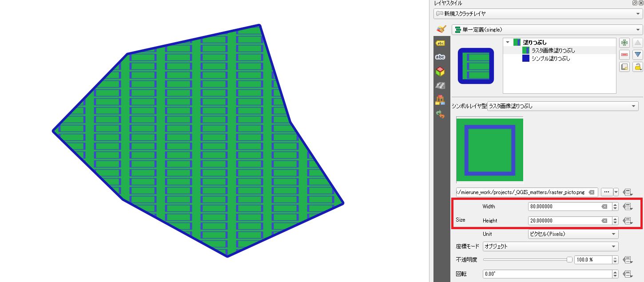The width and height of the screenshot is (644, 282).
Task: Clear the Width value
Action: [x=604, y=207]
